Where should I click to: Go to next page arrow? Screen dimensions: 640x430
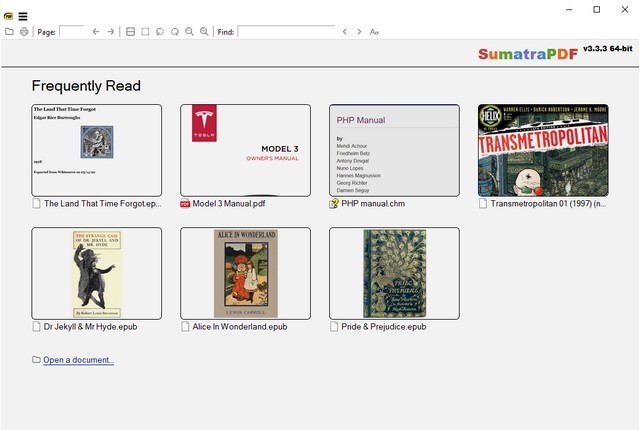coord(111,32)
